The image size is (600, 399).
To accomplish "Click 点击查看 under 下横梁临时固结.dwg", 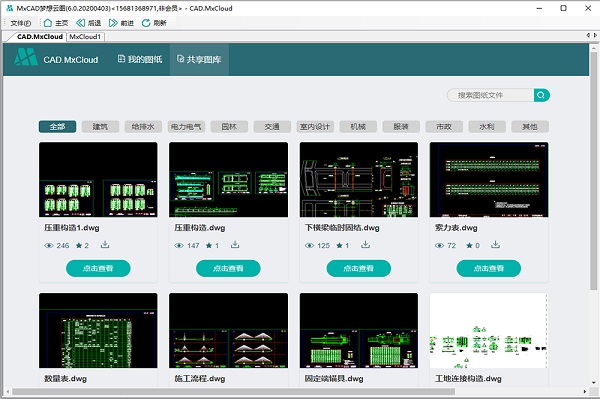I will (359, 268).
